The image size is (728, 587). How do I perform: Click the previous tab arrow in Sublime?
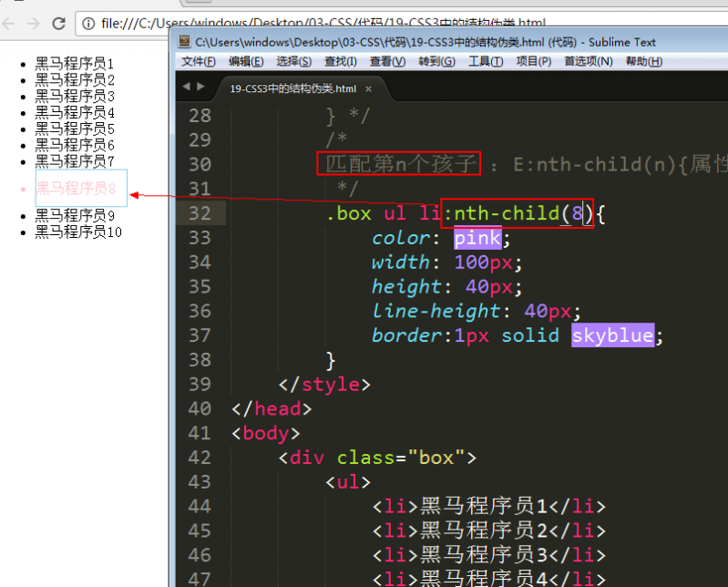click(x=187, y=88)
